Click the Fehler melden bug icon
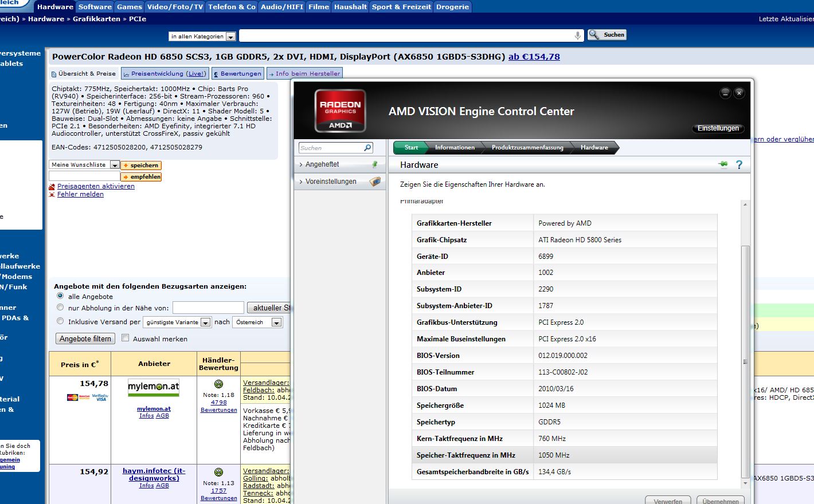Viewport: 814px width, 504px height. pos(52,195)
